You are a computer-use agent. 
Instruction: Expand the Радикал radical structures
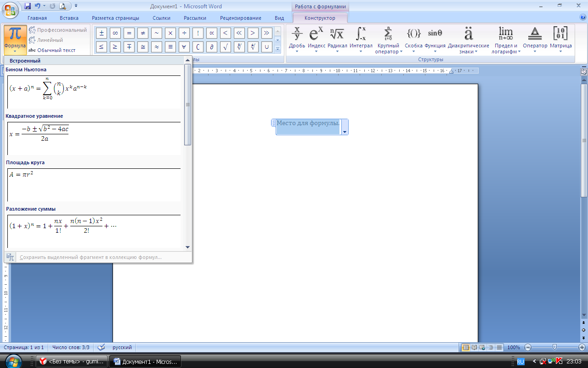(337, 40)
